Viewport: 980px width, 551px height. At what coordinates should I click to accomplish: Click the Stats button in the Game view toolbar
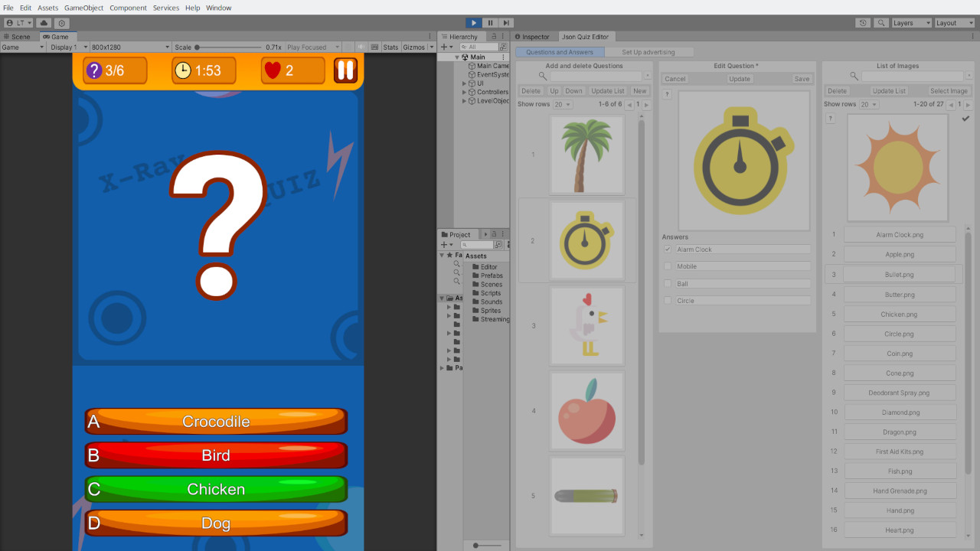(x=390, y=47)
